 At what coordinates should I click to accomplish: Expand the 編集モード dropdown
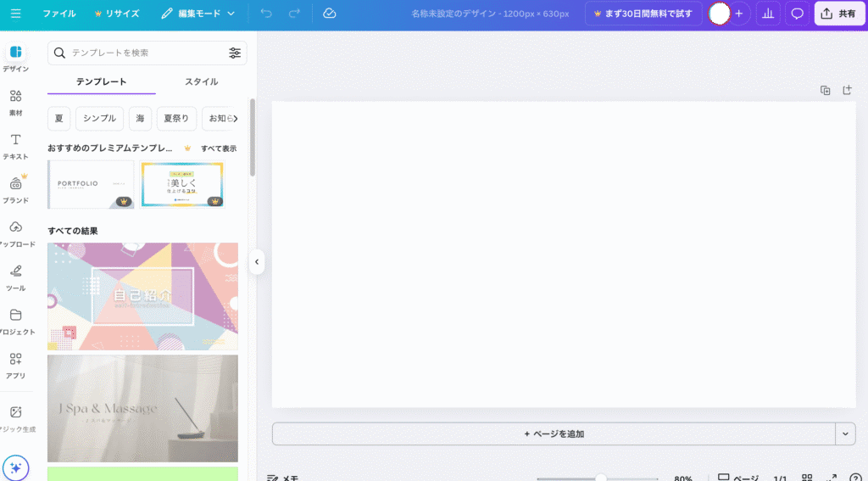(x=198, y=14)
